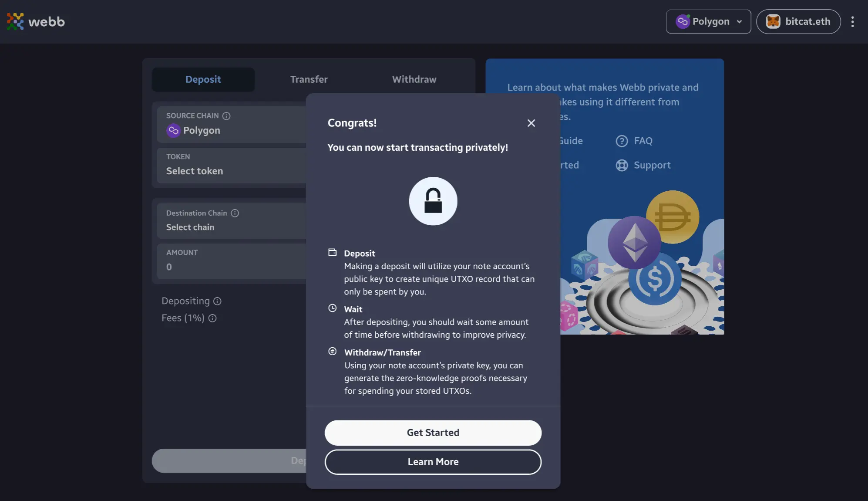Click Learn More button
868x501 pixels.
click(433, 462)
